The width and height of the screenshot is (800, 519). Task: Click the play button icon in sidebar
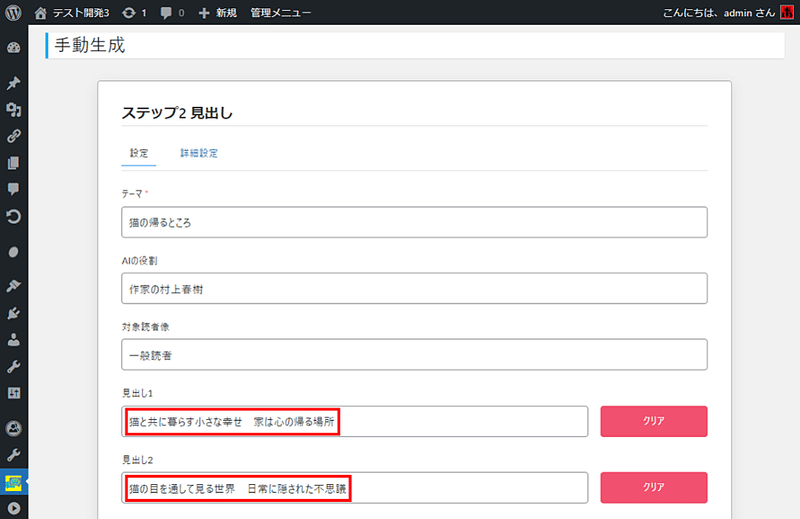click(14, 508)
